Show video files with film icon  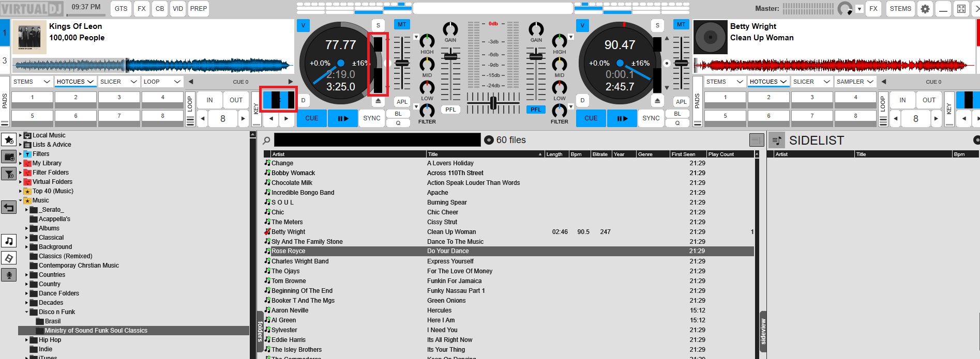pos(9,258)
